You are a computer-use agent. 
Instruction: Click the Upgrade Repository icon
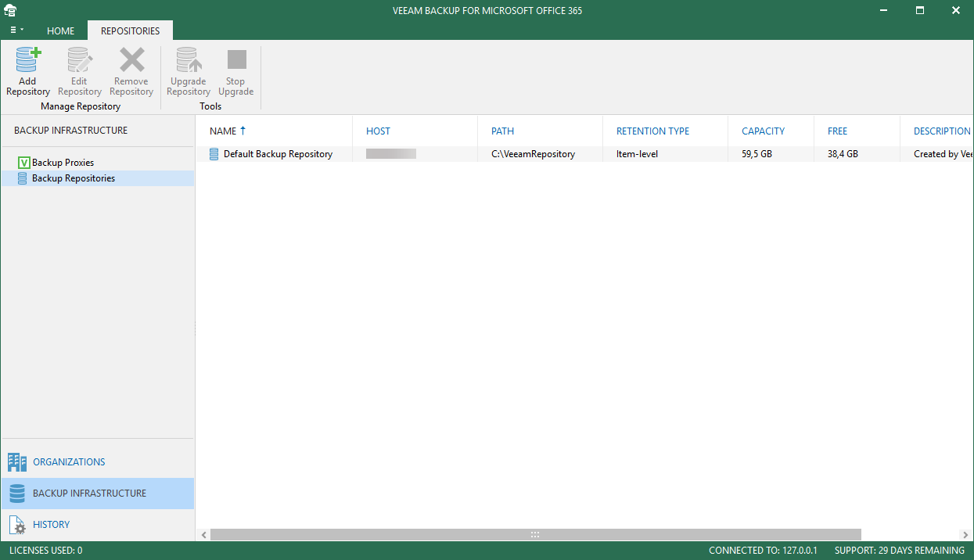click(189, 60)
